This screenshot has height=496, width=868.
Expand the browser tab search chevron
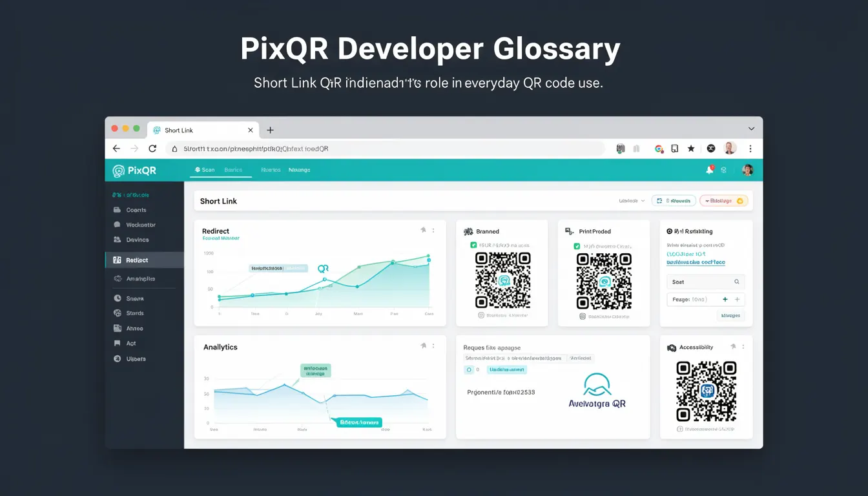coord(751,129)
